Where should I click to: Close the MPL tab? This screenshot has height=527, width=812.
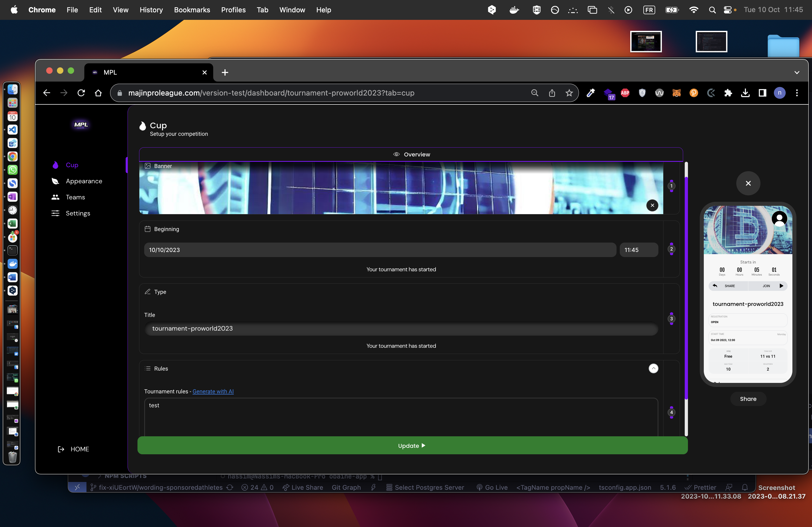(x=204, y=72)
